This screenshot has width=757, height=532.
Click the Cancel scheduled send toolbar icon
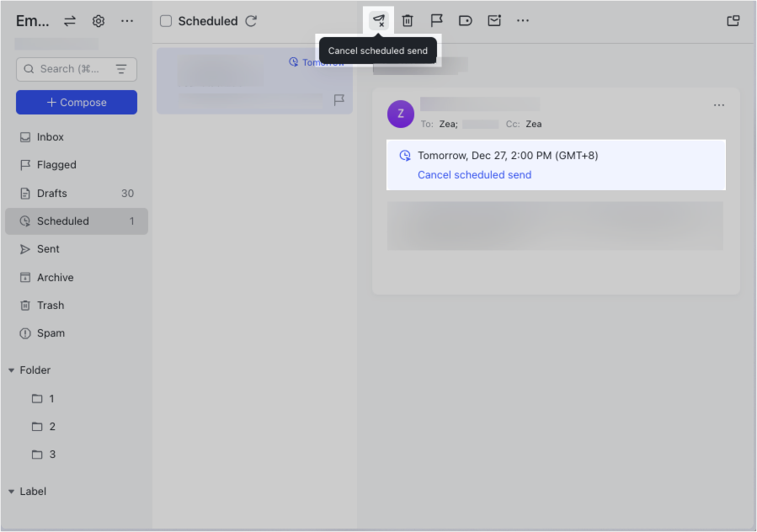click(379, 20)
